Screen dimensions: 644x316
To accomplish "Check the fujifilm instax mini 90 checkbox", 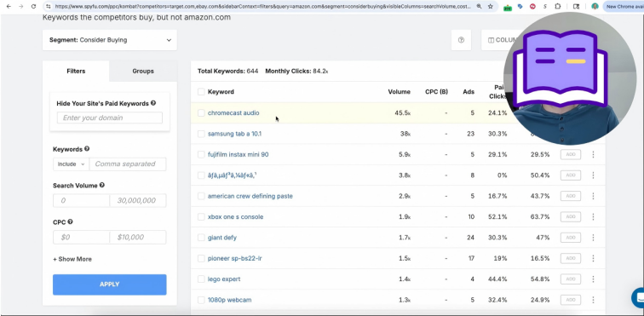I will (201, 154).
